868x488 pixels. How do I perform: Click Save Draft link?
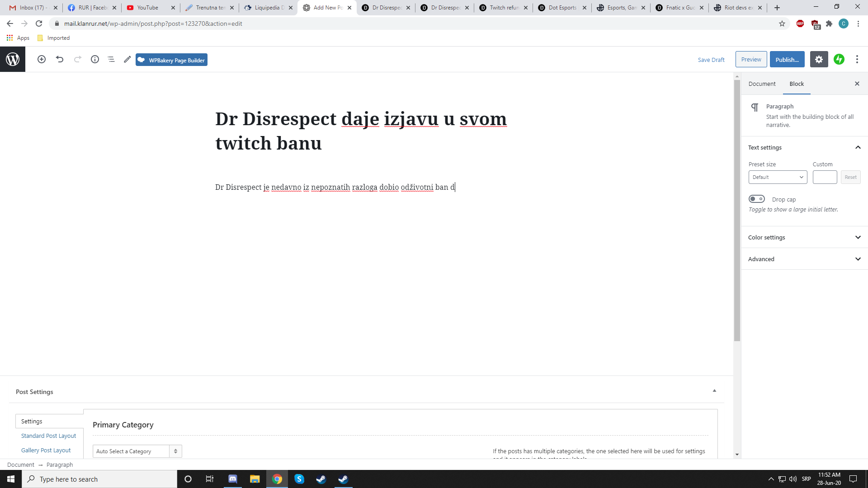711,60
